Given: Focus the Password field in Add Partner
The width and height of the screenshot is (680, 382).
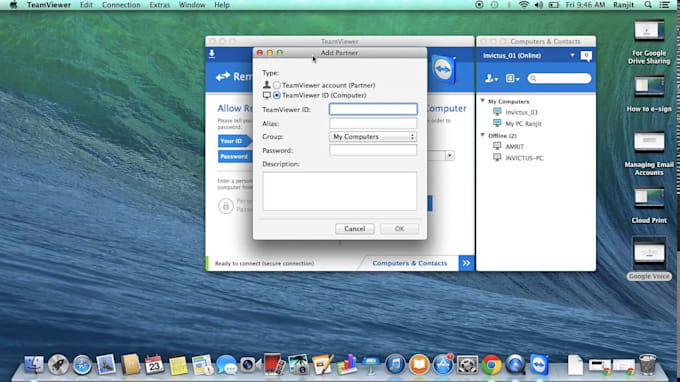Looking at the screenshot, I should 373,150.
